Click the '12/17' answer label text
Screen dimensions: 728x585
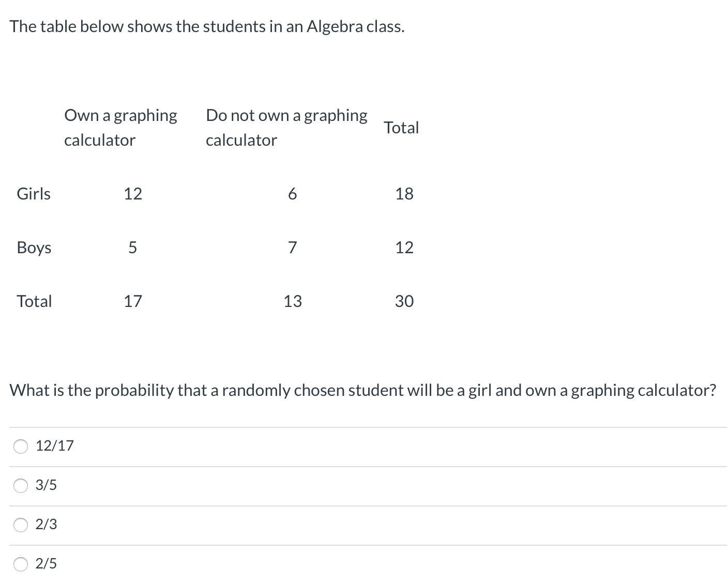[54, 445]
